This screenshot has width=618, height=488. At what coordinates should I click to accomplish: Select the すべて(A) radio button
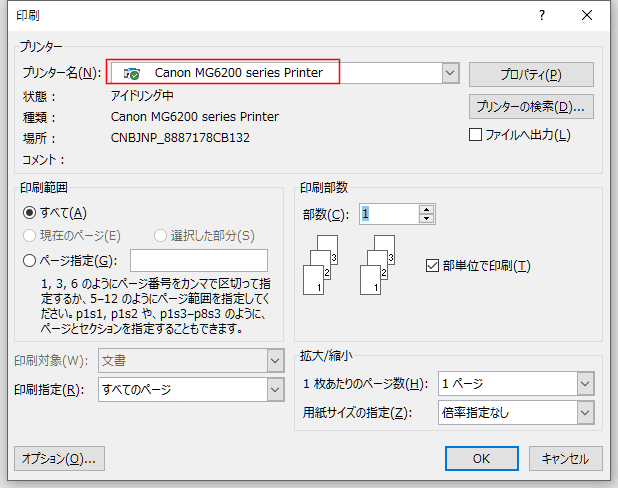pyautogui.click(x=30, y=213)
